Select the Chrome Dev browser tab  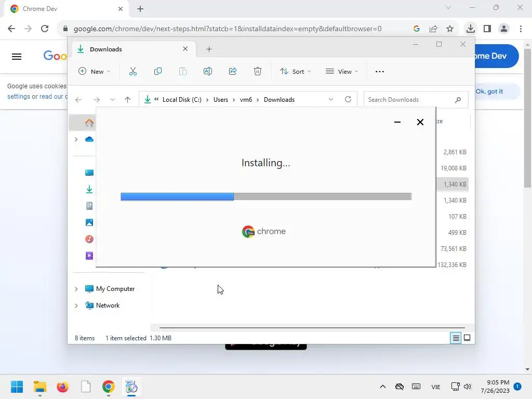(x=66, y=9)
